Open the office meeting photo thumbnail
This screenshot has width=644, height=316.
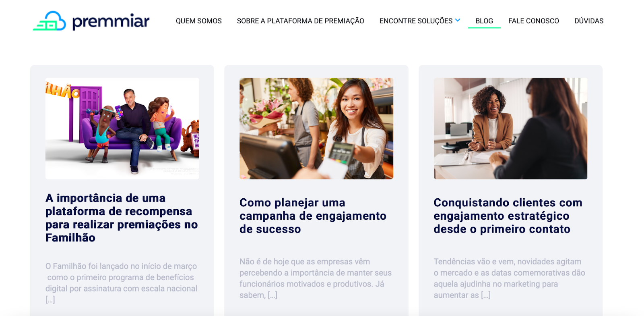point(510,128)
